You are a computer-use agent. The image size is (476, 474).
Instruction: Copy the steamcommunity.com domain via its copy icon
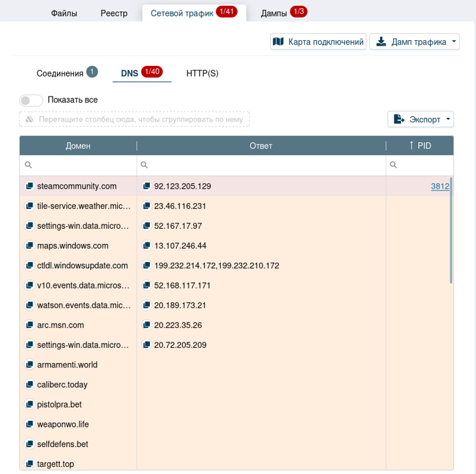[x=29, y=186]
